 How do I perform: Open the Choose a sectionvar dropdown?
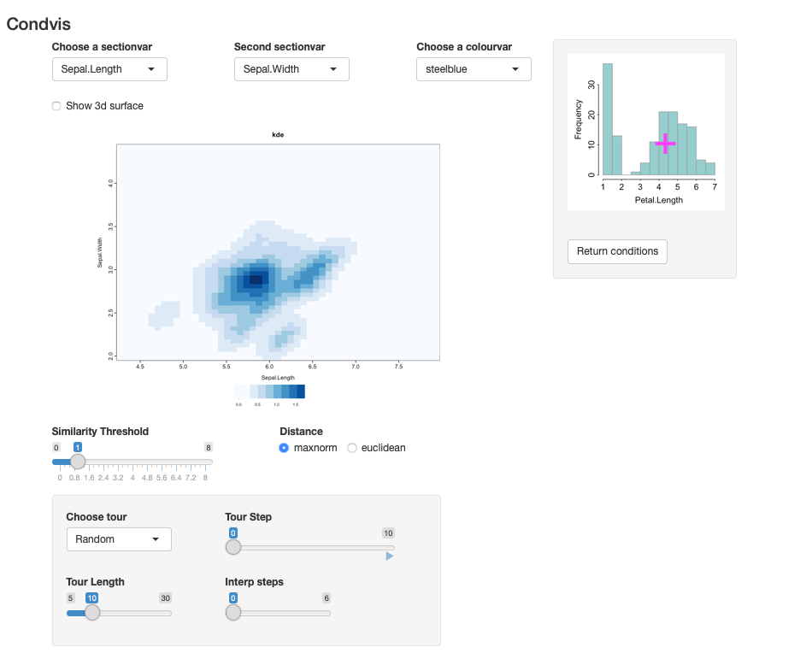click(x=109, y=69)
